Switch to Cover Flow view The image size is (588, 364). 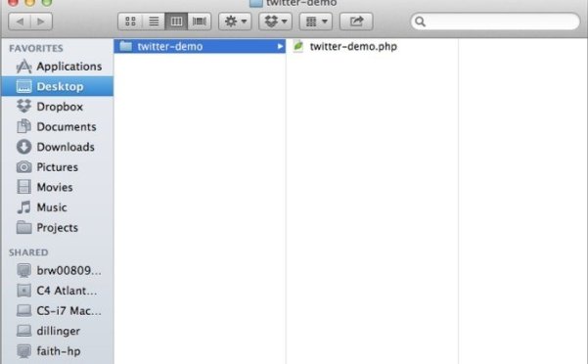pyautogui.click(x=200, y=22)
